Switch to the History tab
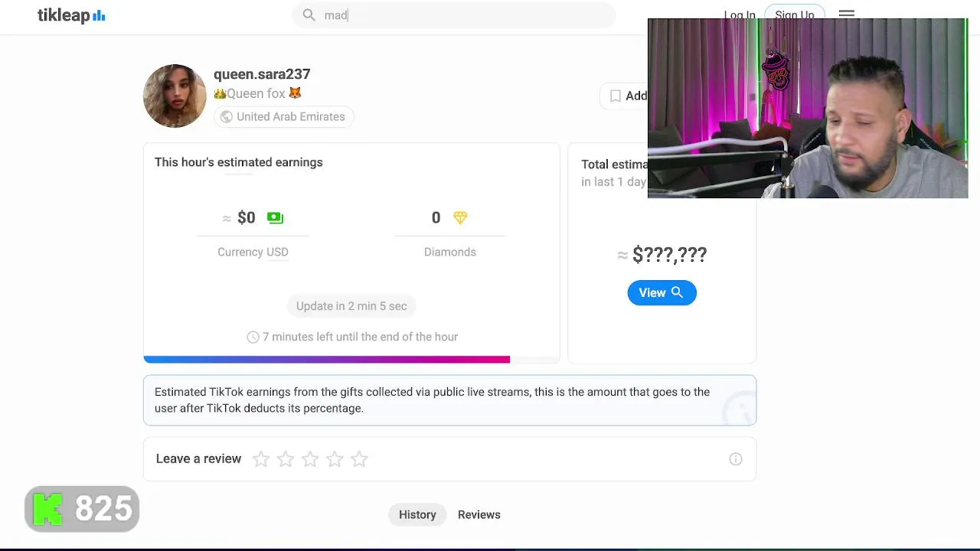Viewport: 980px width, 551px height. pos(417,514)
